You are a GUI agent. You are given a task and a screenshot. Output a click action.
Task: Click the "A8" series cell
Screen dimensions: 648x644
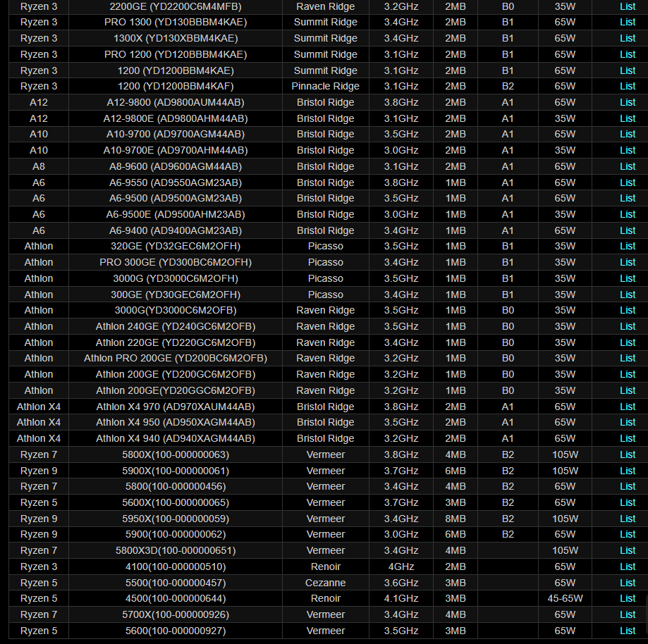coord(39,166)
